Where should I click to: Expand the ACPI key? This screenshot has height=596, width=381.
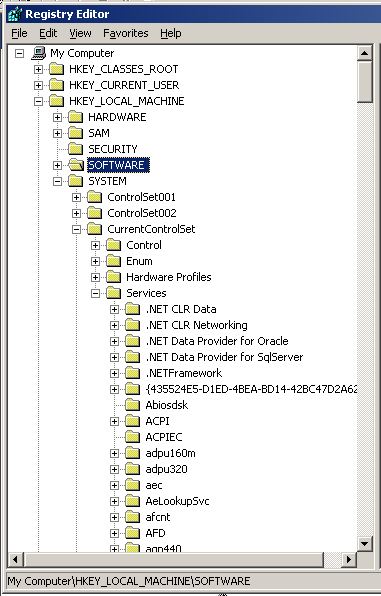[x=114, y=421]
